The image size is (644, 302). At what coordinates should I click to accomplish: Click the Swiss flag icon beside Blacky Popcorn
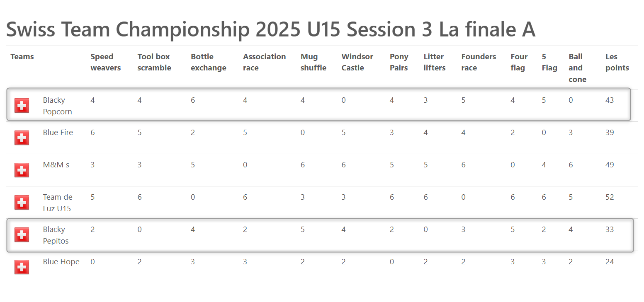[22, 106]
